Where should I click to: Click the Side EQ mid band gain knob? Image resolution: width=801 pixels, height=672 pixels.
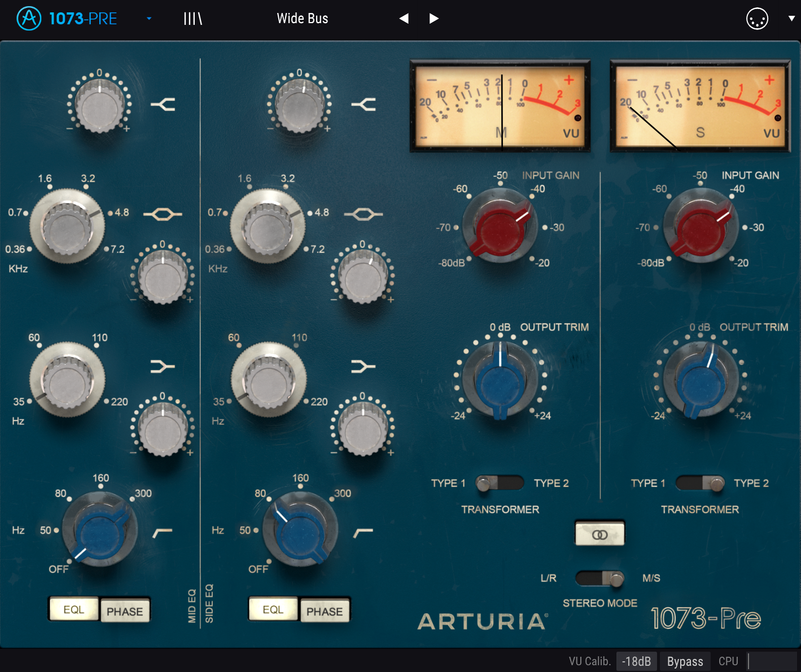point(363,276)
